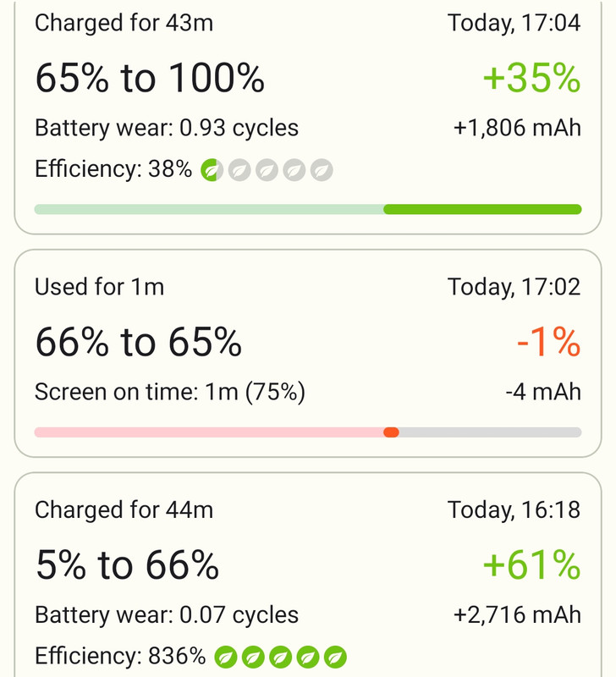Screen dimensions: 616x677
Task: Select the 'Screen on time: 1m (75%)' text
Action: [170, 392]
